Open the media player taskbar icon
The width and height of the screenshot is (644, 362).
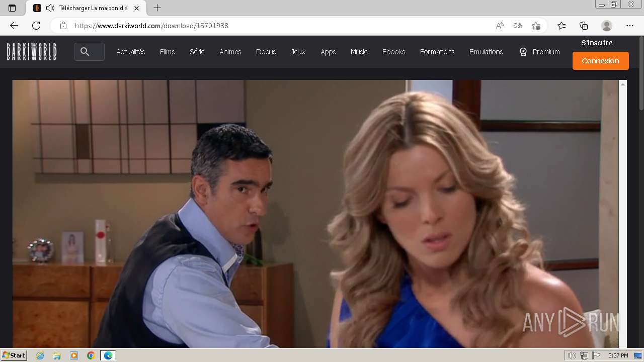(74, 355)
